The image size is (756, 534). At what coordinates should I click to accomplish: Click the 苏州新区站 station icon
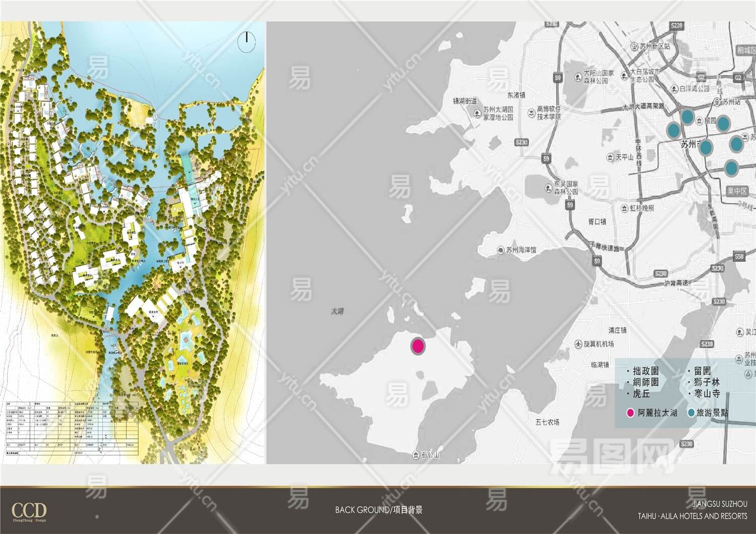pos(635,46)
